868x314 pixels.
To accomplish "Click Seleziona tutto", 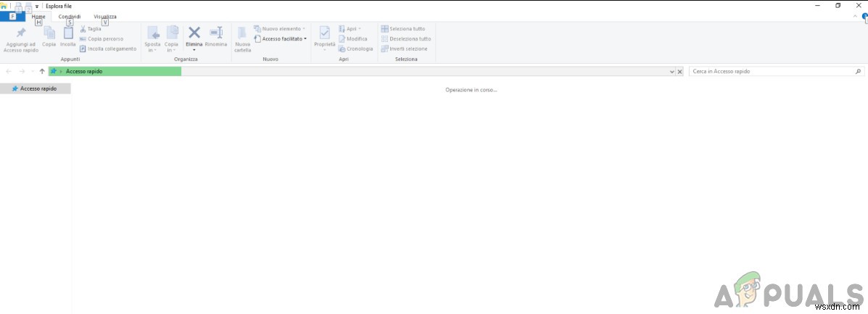I will coord(403,29).
